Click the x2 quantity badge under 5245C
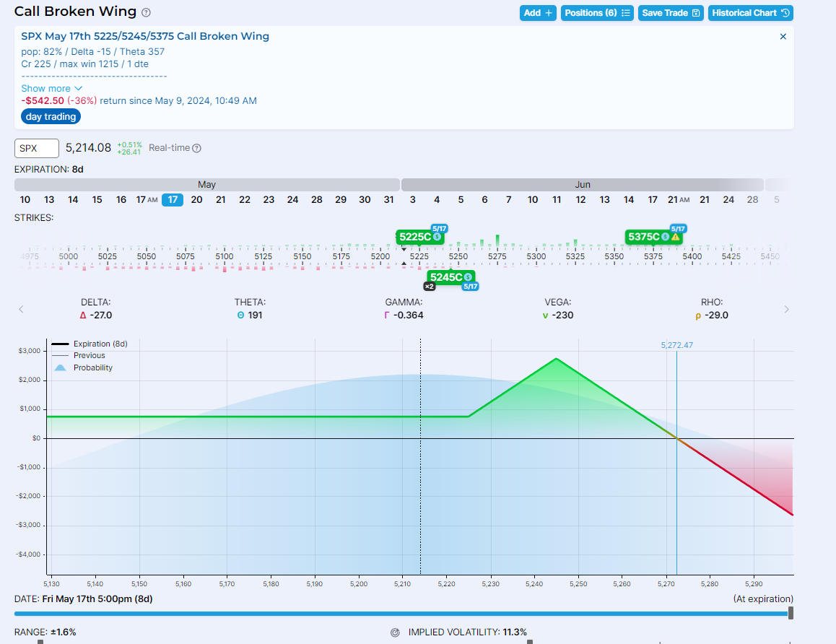 coord(429,287)
